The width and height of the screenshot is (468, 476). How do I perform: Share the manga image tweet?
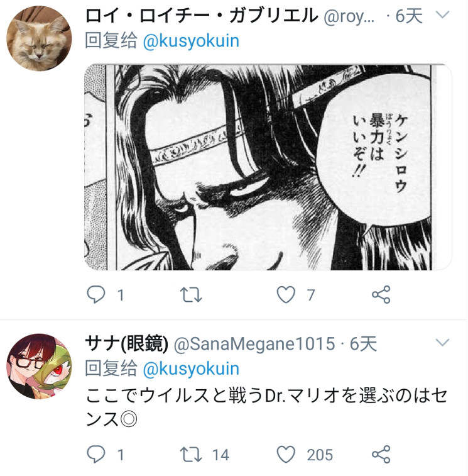coord(381,294)
